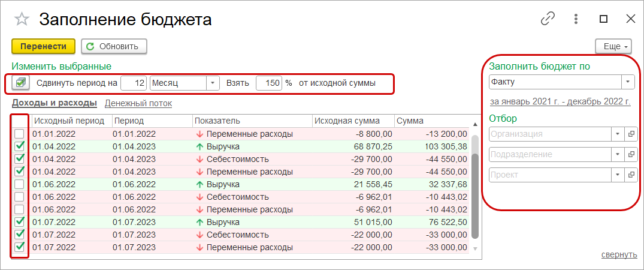
Task: Click the check-all selected rows icon
Action: tap(21, 83)
